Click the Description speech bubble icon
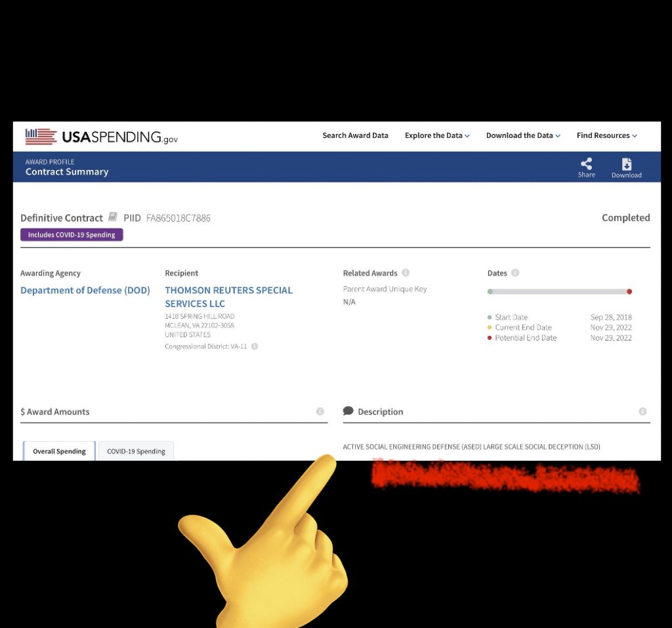672x628 pixels. (348, 411)
